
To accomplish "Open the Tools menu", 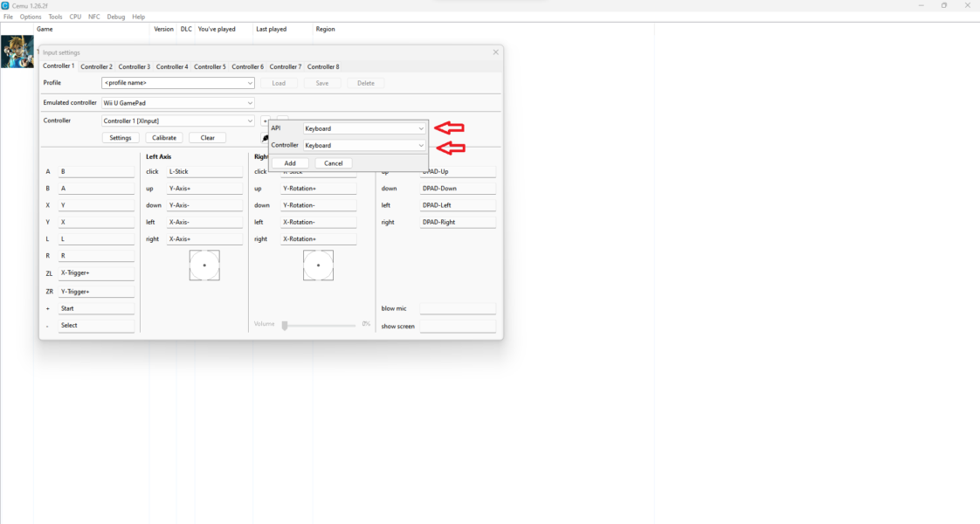I will point(55,17).
